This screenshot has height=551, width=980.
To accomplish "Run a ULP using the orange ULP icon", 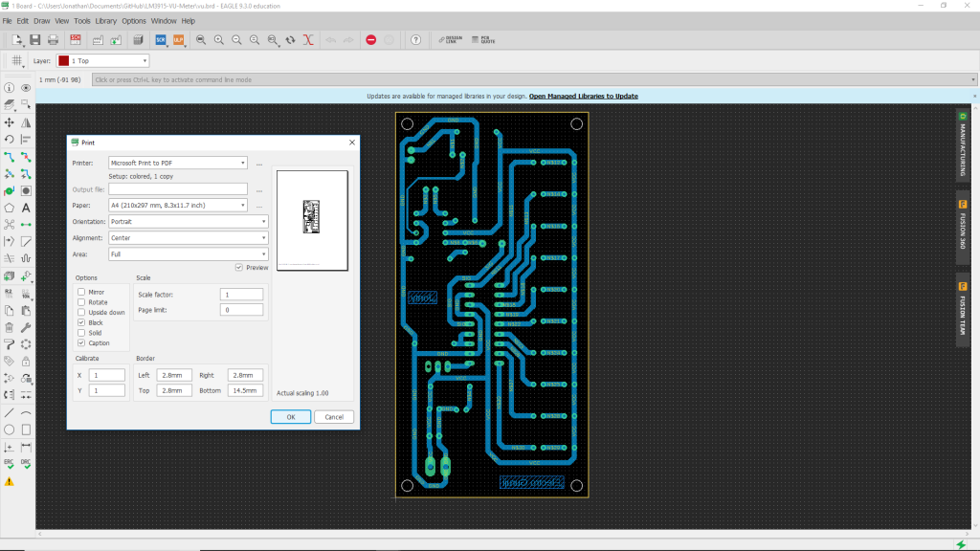I will (177, 40).
